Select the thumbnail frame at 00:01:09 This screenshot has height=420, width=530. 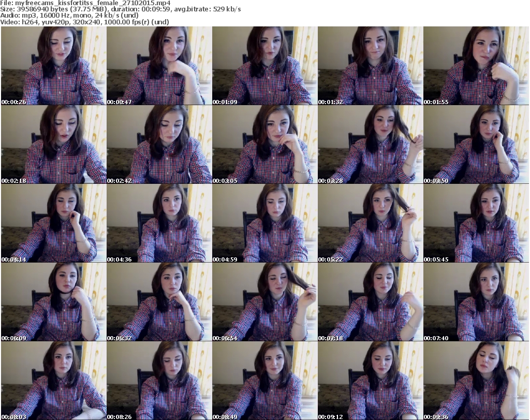click(x=264, y=66)
